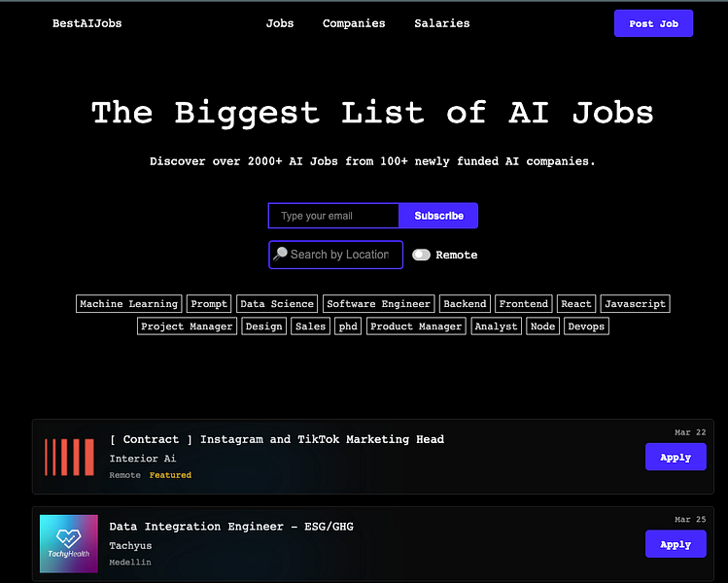Image resolution: width=728 pixels, height=583 pixels.
Task: Click 'The Biggest List of AI Jobs' heading
Action: (372, 113)
